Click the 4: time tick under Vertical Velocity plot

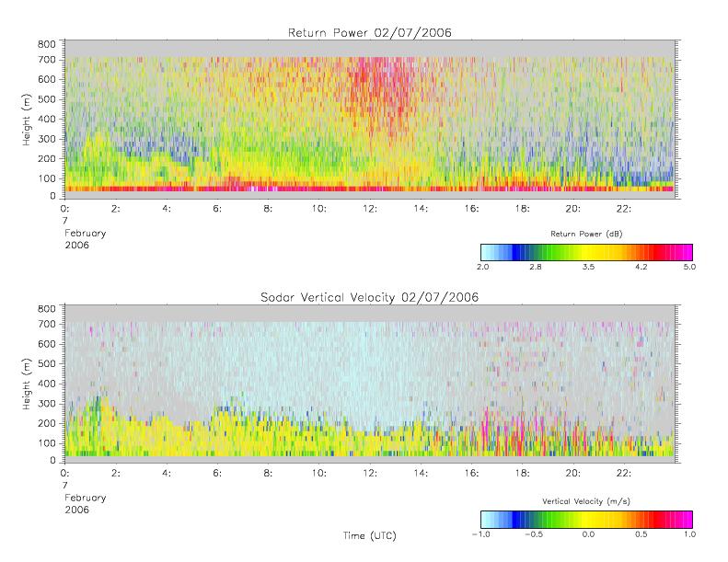coord(167,474)
